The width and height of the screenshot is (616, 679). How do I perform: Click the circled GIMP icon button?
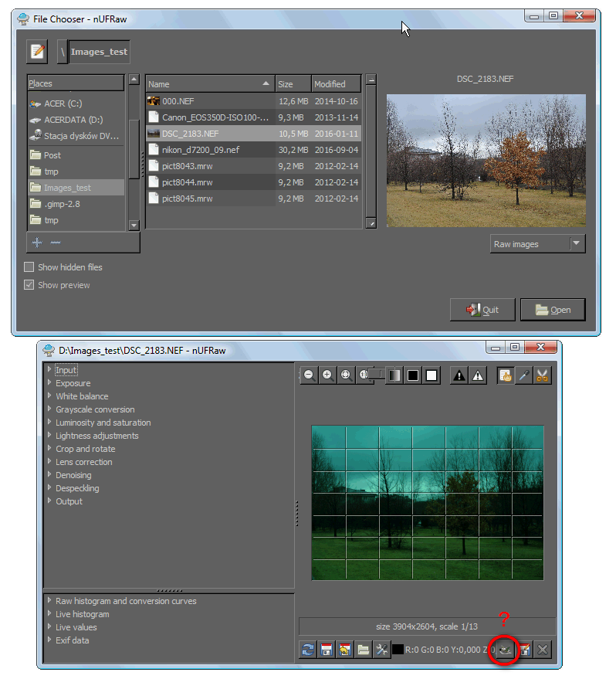point(504,650)
